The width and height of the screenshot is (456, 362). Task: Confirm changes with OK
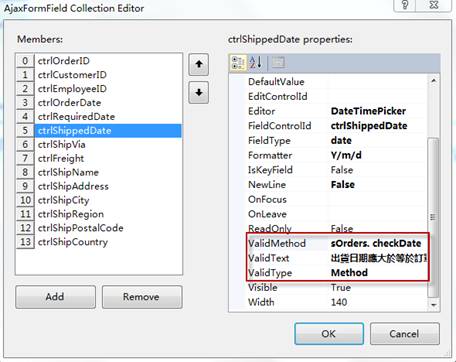pyautogui.click(x=329, y=334)
